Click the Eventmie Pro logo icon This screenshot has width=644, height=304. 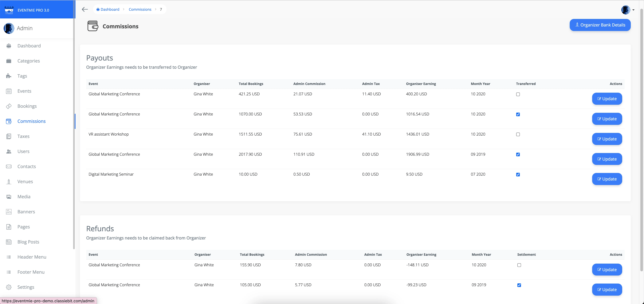click(9, 10)
